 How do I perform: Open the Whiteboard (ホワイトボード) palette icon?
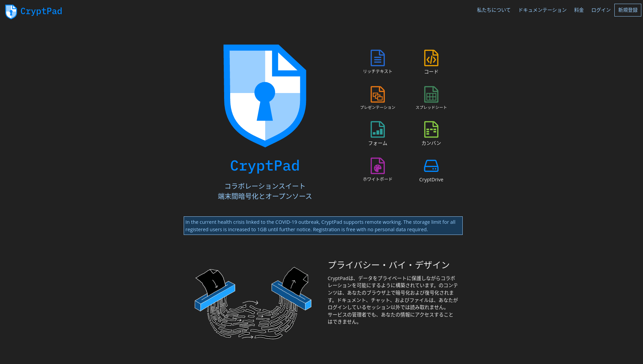[x=377, y=166]
